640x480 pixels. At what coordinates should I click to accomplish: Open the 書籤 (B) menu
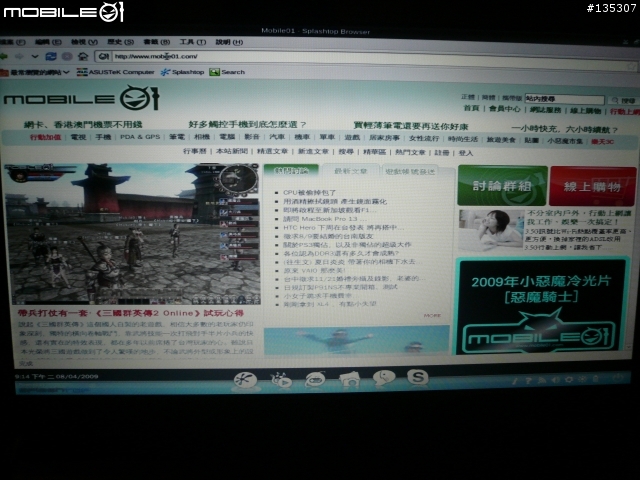pyautogui.click(x=156, y=42)
